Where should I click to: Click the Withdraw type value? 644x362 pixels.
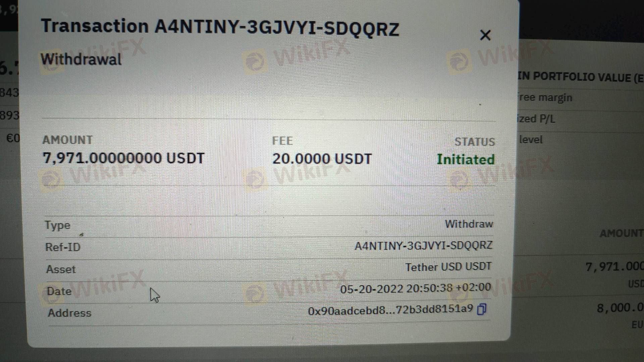click(469, 224)
